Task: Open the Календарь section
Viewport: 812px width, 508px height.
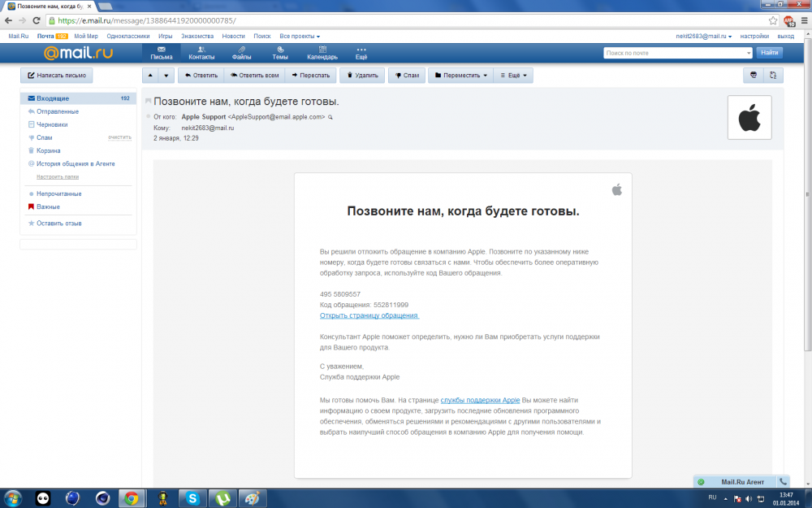Action: [x=322, y=53]
